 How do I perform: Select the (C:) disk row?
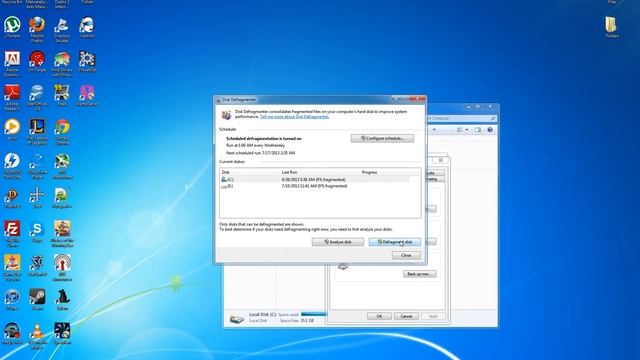click(x=315, y=179)
